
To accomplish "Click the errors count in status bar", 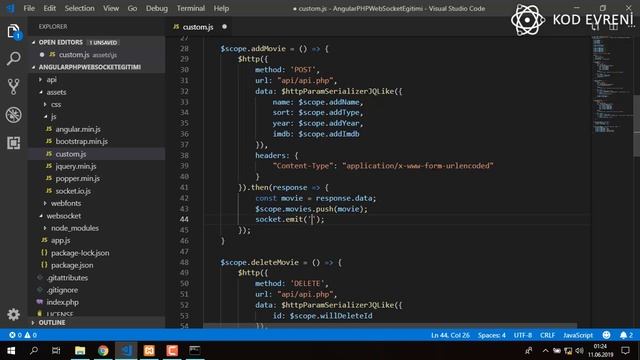I will pyautogui.click(x=16, y=335).
